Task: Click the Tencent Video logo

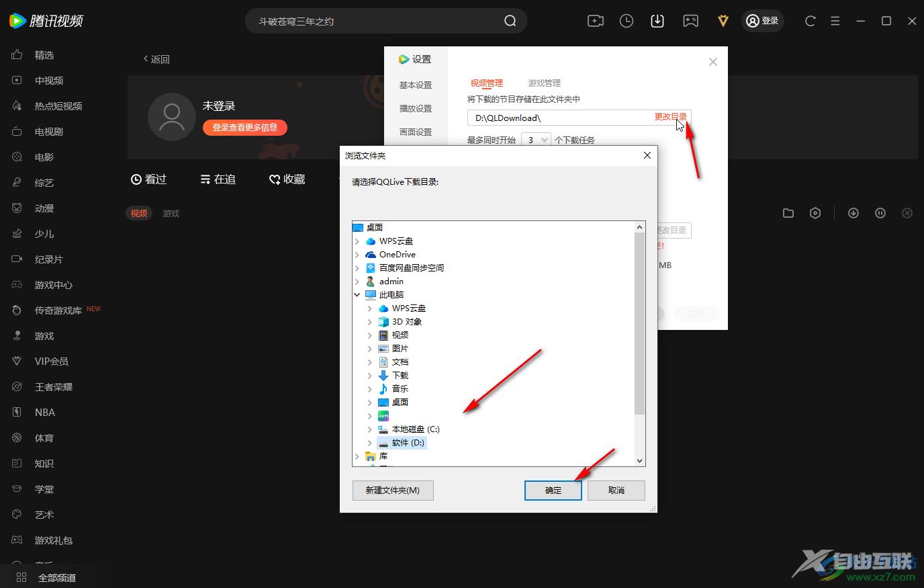Action: tap(46, 21)
